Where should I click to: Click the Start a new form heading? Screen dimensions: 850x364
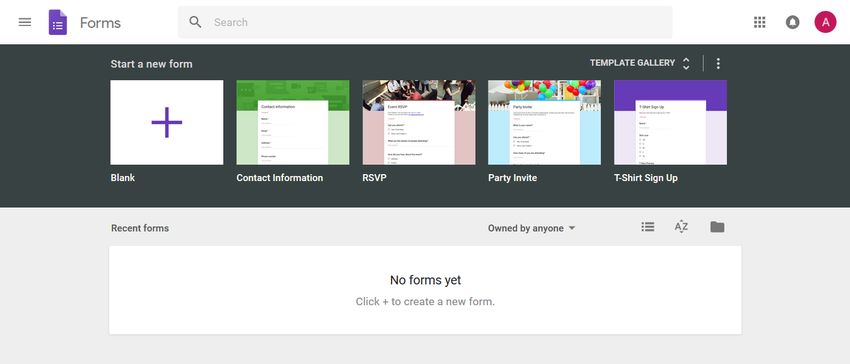[x=151, y=64]
